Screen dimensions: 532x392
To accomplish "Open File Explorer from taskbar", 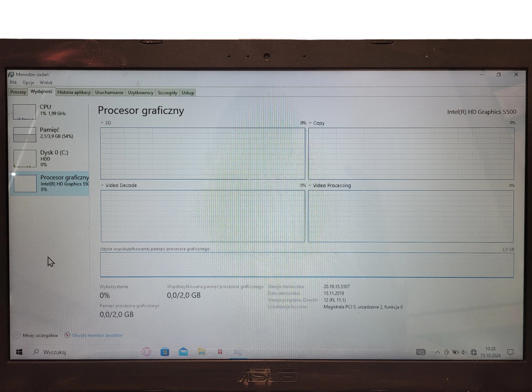I will tap(202, 352).
